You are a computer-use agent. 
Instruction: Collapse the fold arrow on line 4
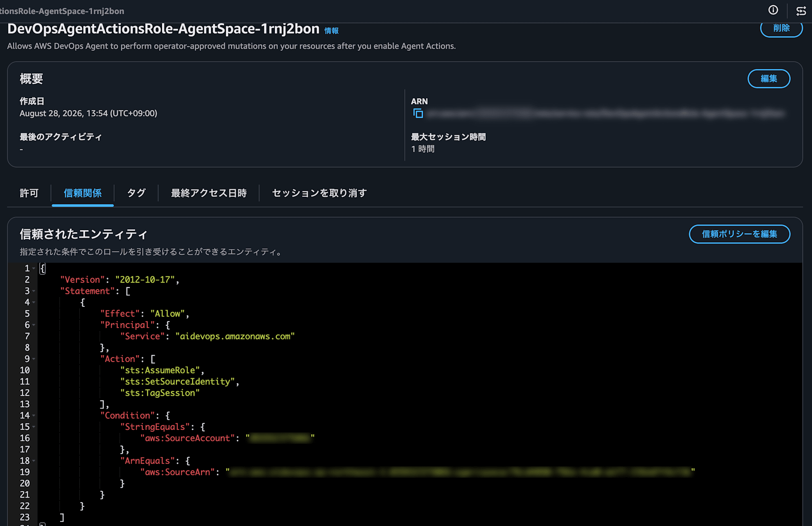34,302
